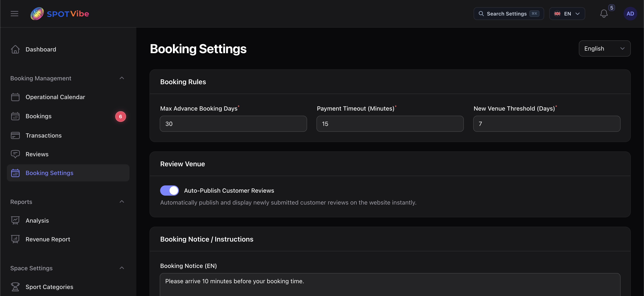Screen dimensions: 644x296
Task: Click the search magnifier icon
Action: [x=481, y=13]
